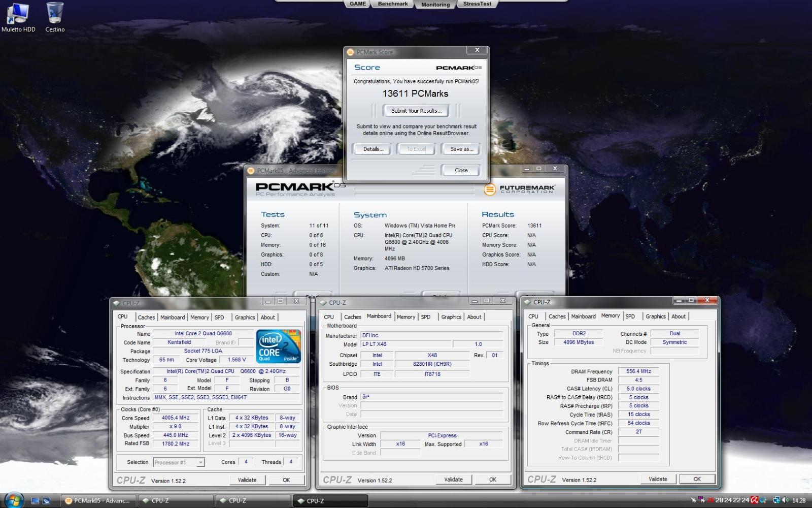
Task: Click the 13611 PCMarks score text
Action: coord(415,93)
